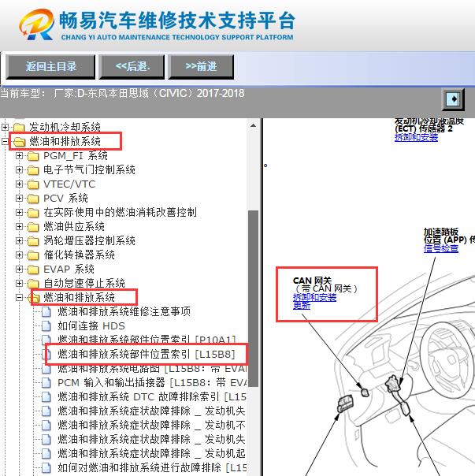Viewport: 475px width, 476px height.
Task: Click folder icon beside PCV 系统
Action: pyautogui.click(x=33, y=199)
